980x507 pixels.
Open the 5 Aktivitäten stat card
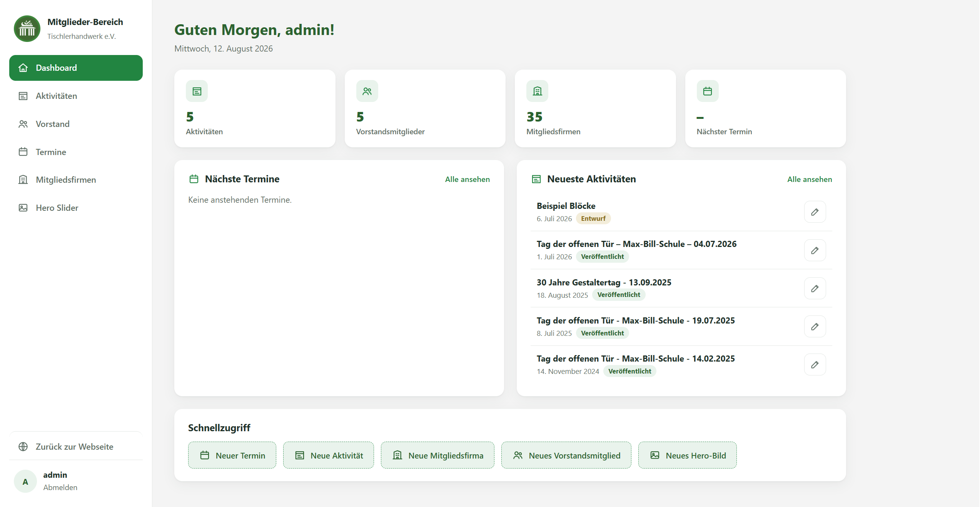255,108
